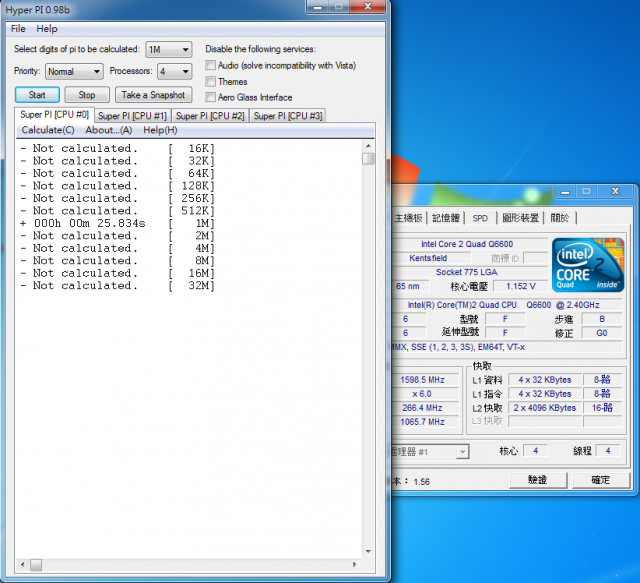
Task: Minimize the CPU-Z window
Action: [565, 191]
